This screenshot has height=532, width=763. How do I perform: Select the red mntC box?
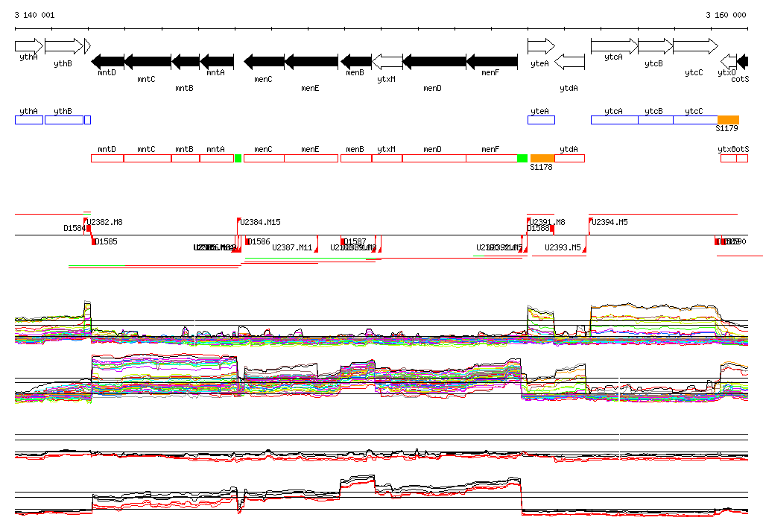click(148, 158)
